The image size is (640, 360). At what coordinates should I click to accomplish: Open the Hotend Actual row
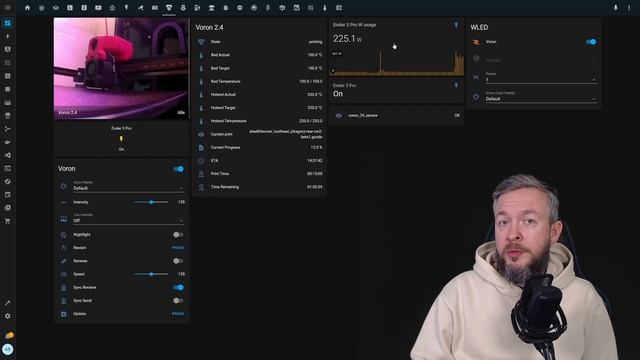point(260,95)
